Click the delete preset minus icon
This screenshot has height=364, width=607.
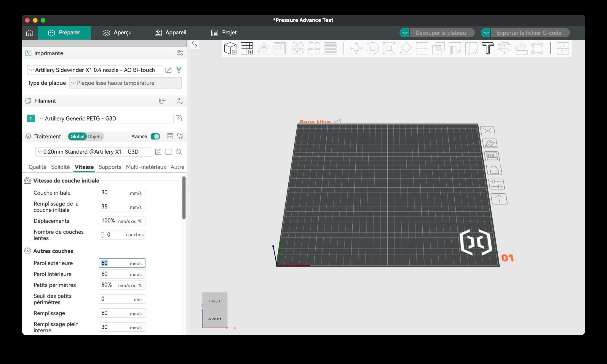[168, 152]
